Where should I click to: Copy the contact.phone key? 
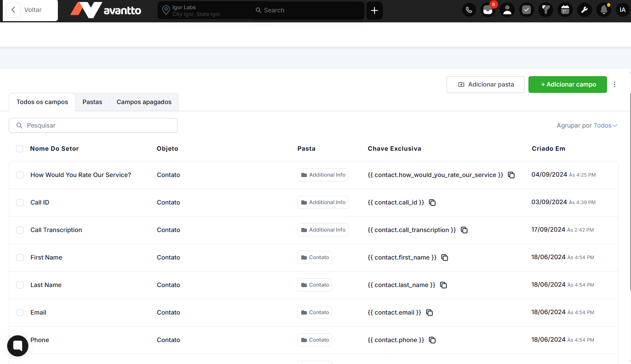coord(432,340)
